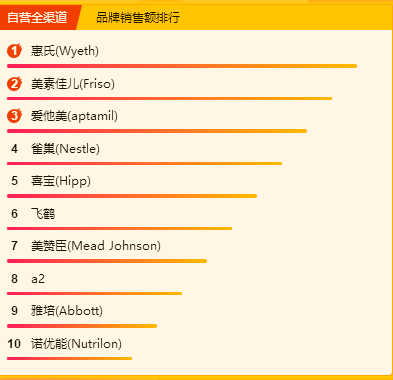Choose the 喜宝(Hipp) brand entry

(x=61, y=181)
